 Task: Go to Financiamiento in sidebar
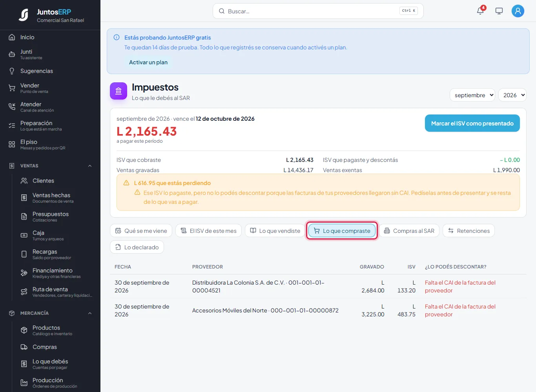pos(56,273)
